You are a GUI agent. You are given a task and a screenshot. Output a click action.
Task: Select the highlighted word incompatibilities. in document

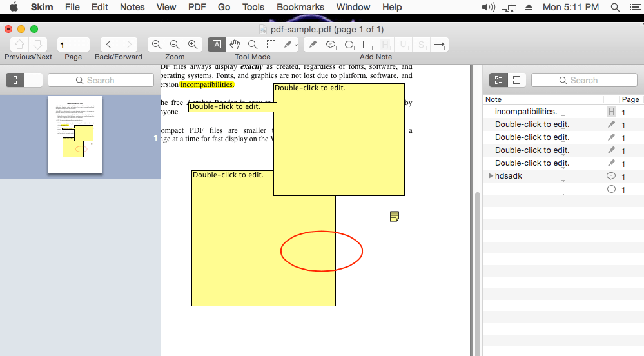coord(206,84)
